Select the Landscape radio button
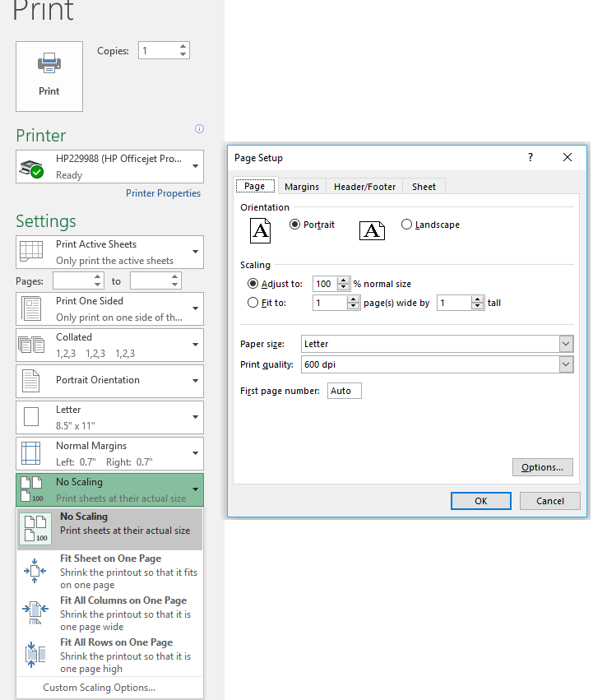 point(406,225)
